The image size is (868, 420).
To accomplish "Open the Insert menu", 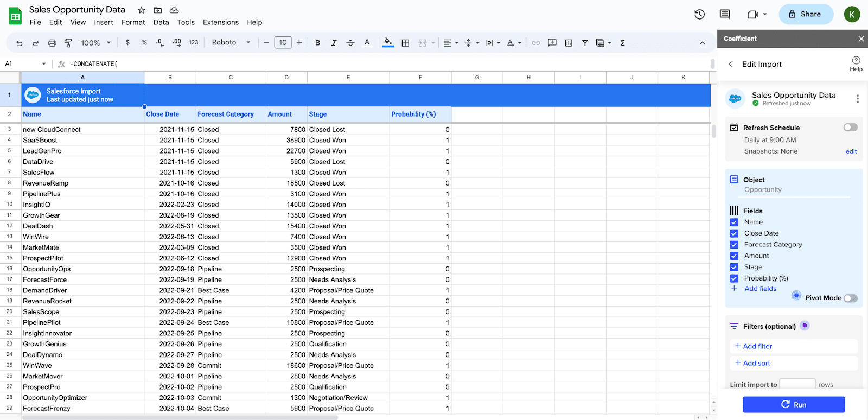I will 104,22.
